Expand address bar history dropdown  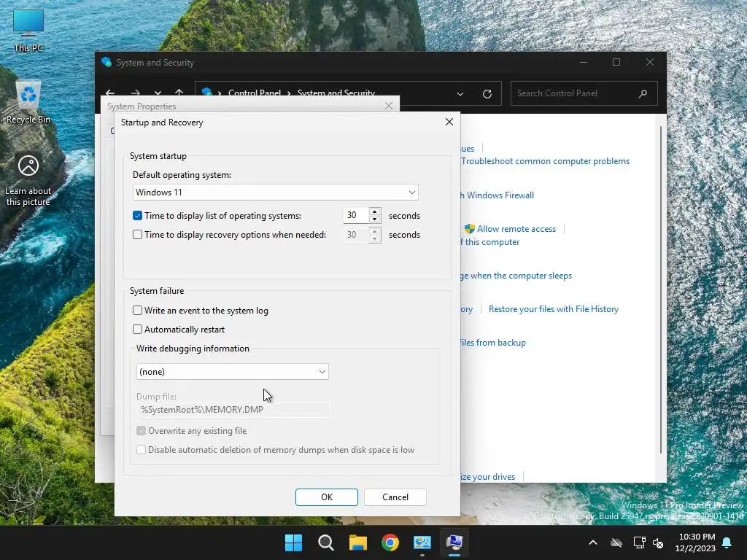pos(460,94)
